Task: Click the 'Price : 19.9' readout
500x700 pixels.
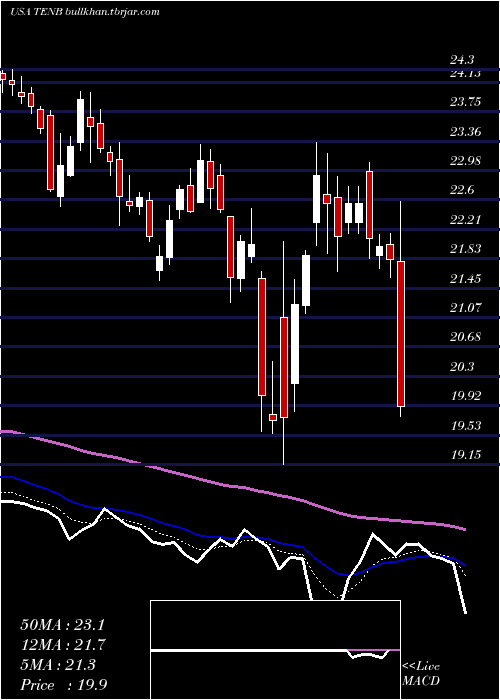Action: click(x=63, y=684)
